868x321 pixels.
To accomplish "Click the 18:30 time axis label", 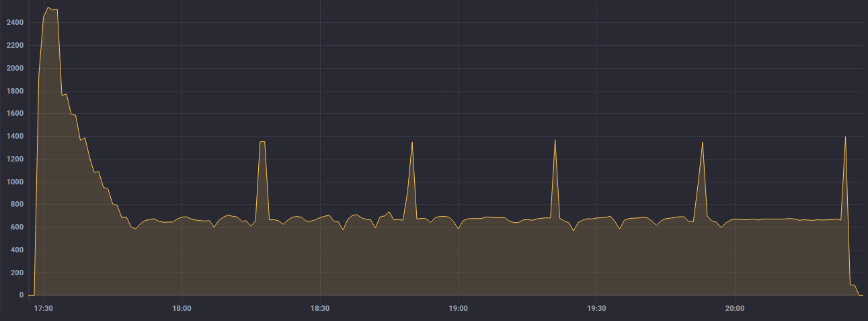I will click(x=320, y=309).
